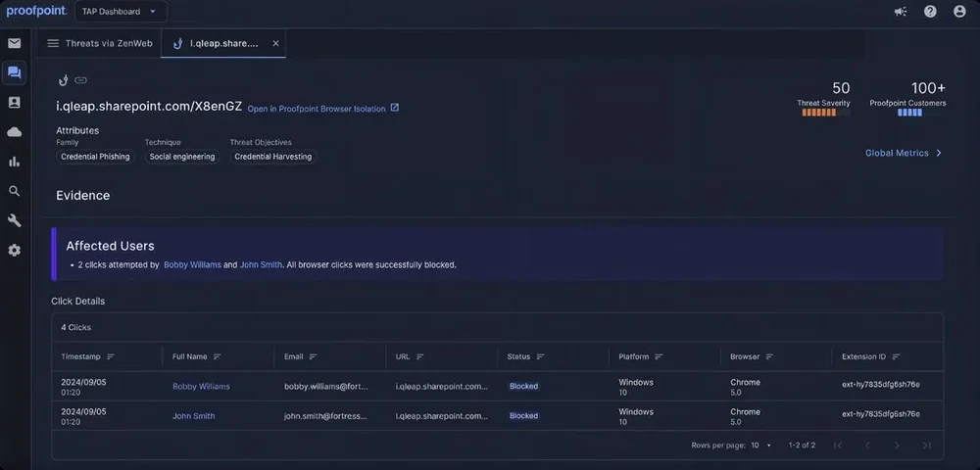Open Bobby Williams link in Affected Users
Screen dimensions: 980x470
click(192, 264)
